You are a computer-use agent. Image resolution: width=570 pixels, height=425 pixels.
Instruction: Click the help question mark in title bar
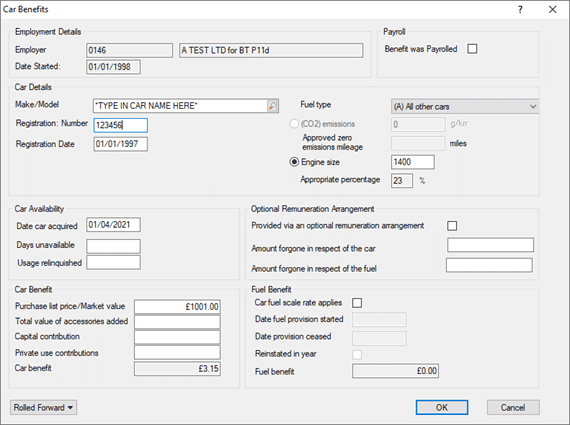[x=520, y=9]
